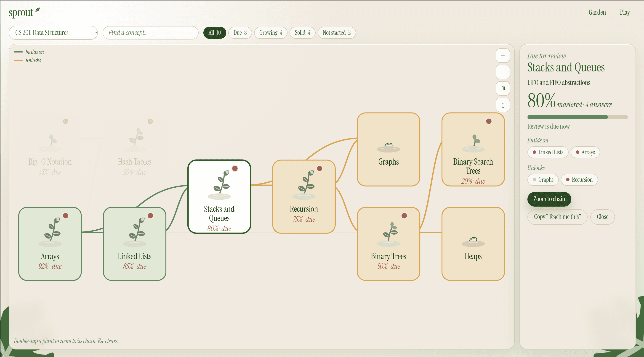
Task: Select the Stacks and Queues plant card
Action: tap(219, 197)
